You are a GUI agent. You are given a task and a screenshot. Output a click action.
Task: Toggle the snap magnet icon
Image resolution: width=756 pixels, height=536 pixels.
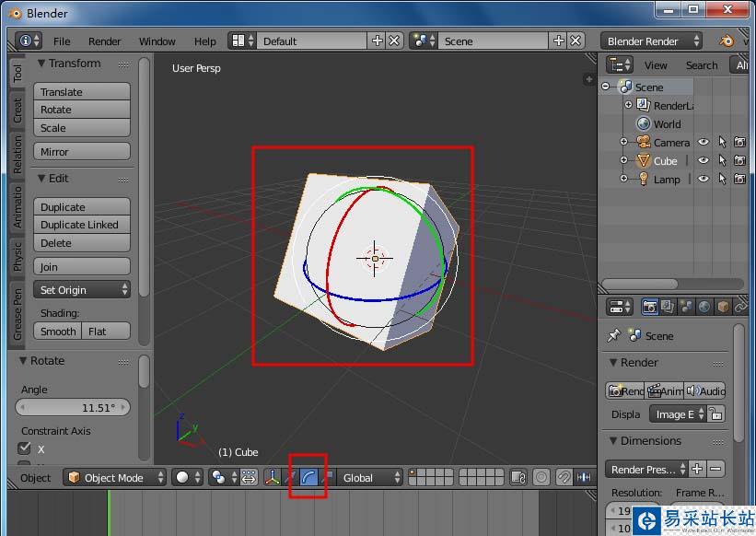pos(564,477)
